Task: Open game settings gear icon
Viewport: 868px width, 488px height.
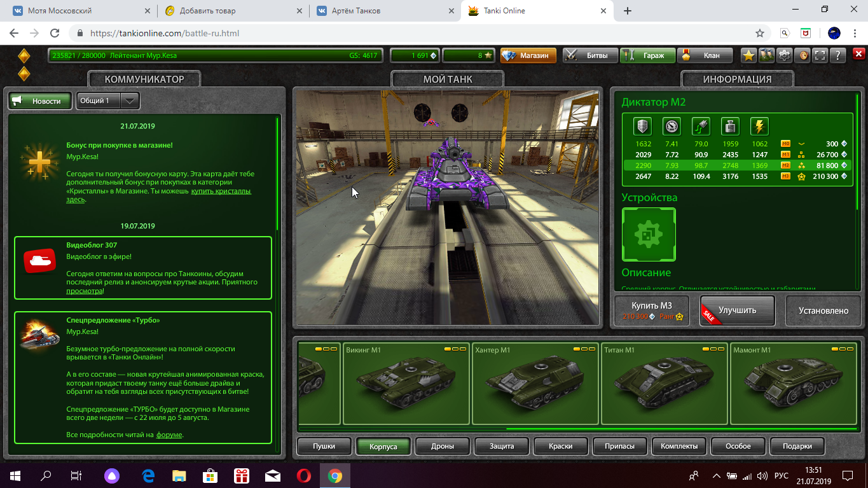Action: point(785,55)
